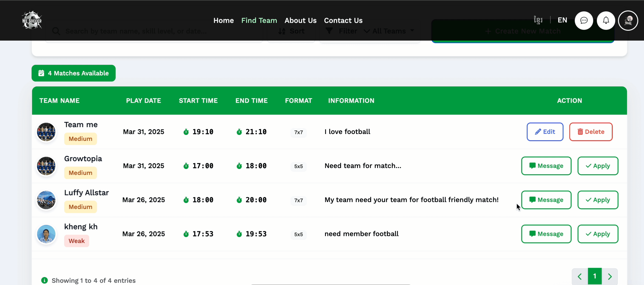This screenshot has width=644, height=285.
Task: Select page 1 in pagination
Action: tap(595, 276)
